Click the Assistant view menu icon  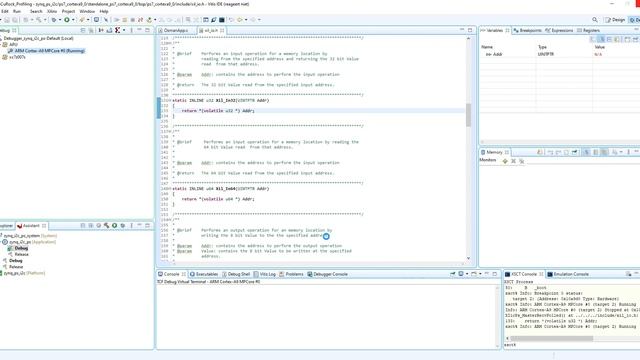pos(131,225)
